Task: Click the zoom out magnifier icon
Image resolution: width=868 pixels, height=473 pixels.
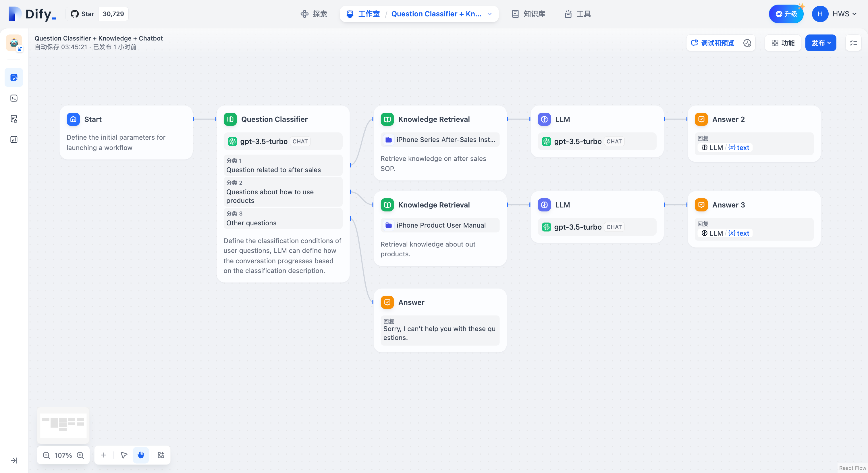Action: [x=47, y=455]
